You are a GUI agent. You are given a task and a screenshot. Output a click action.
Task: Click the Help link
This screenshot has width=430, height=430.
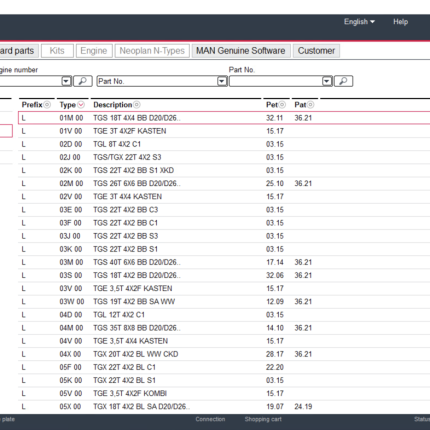[x=400, y=22]
